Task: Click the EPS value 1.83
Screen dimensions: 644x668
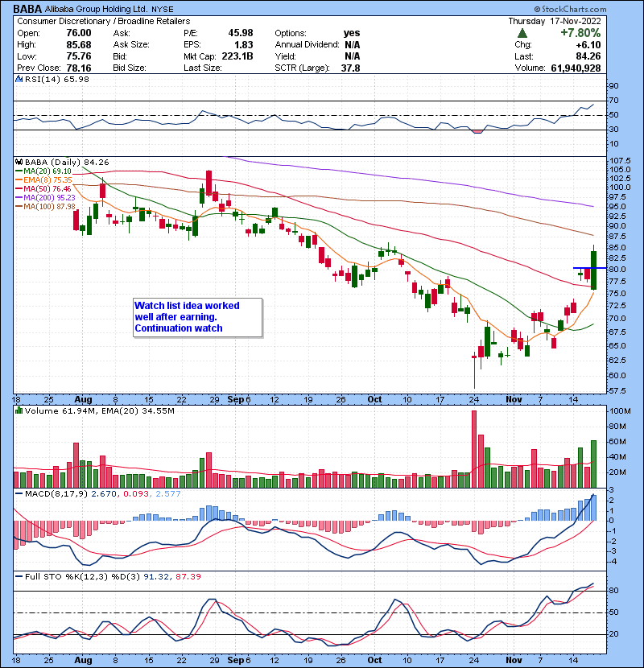Action: [244, 44]
